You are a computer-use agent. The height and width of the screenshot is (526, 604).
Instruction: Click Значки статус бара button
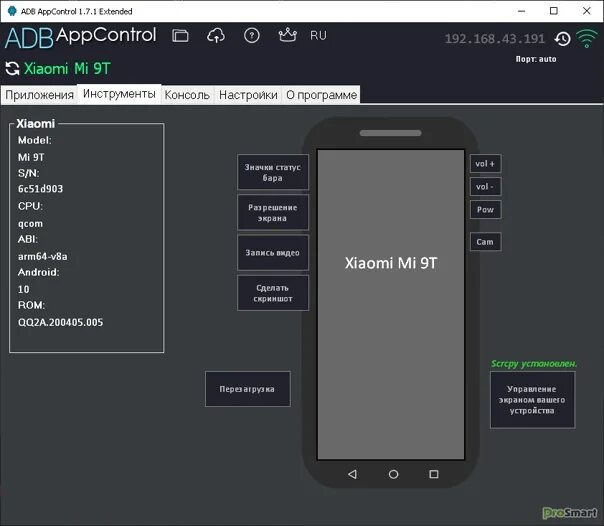click(x=273, y=172)
